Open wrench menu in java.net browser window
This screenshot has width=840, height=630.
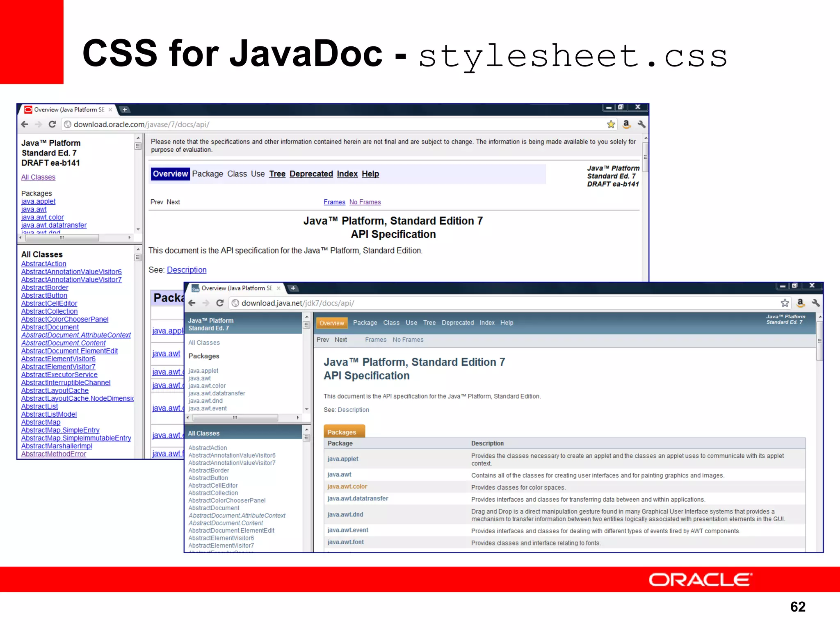point(815,303)
